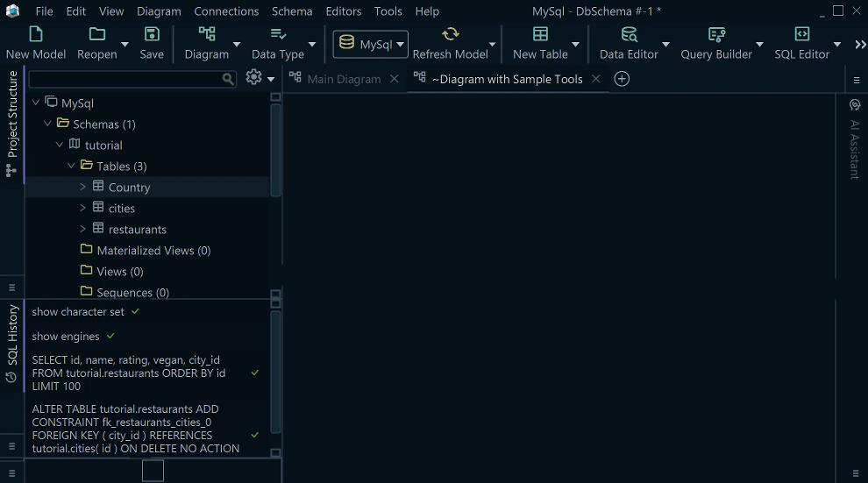Click the Refresh Model icon
This screenshot has width=868, height=483.
tap(450, 35)
